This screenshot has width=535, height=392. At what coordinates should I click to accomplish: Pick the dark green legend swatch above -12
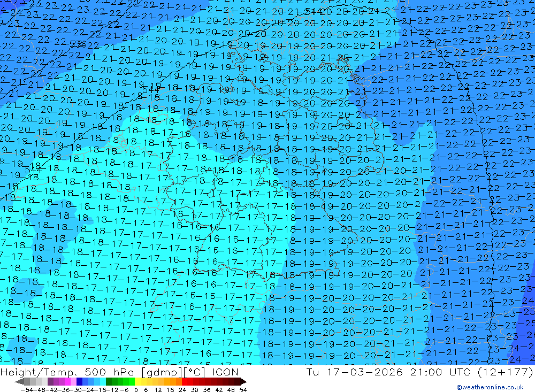point(109,381)
